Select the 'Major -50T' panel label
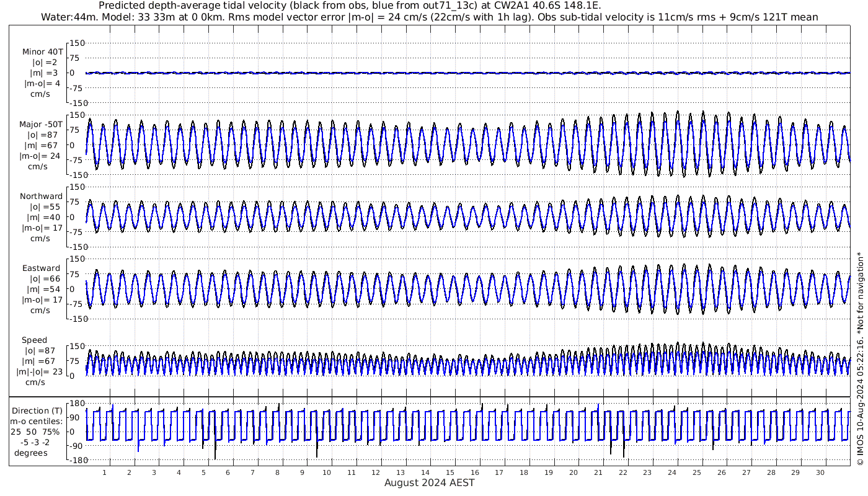This screenshot has width=868, height=496. [41, 125]
